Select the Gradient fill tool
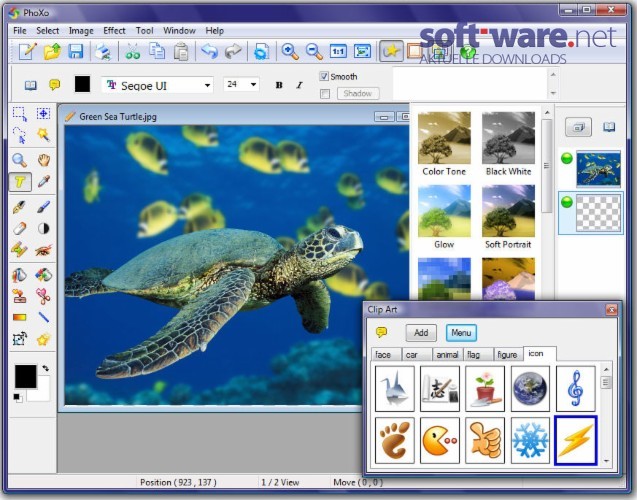637x500 pixels. [x=20, y=317]
